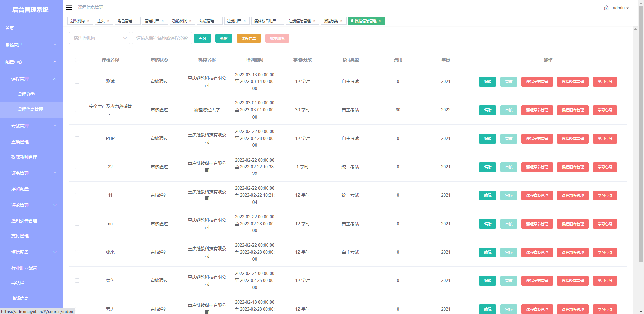Focus the course name search field

click(162, 38)
